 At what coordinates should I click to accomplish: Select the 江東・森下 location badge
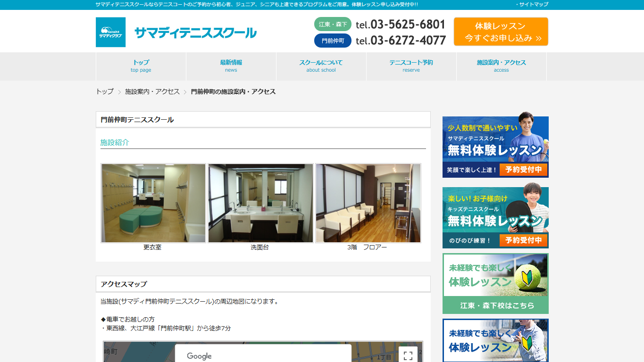[333, 24]
